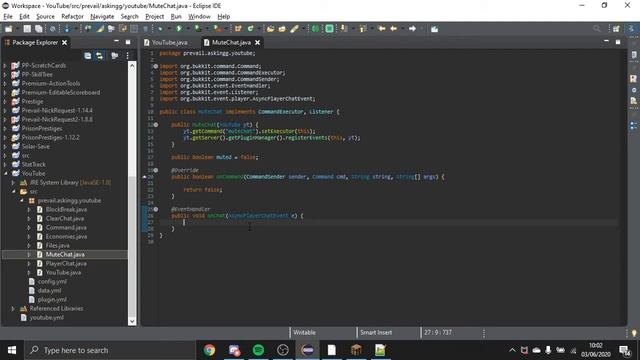
Task: Expand the Prestige project node
Action: tap(5, 101)
